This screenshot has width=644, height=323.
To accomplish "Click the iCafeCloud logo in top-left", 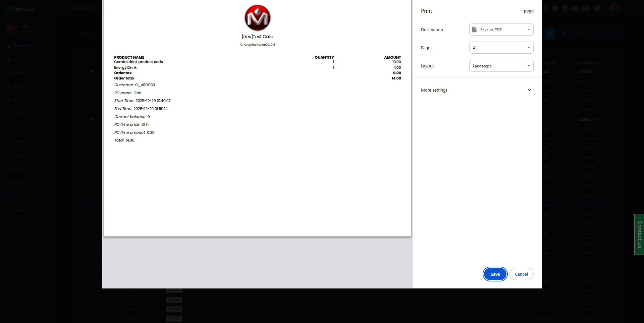I will (20, 9).
